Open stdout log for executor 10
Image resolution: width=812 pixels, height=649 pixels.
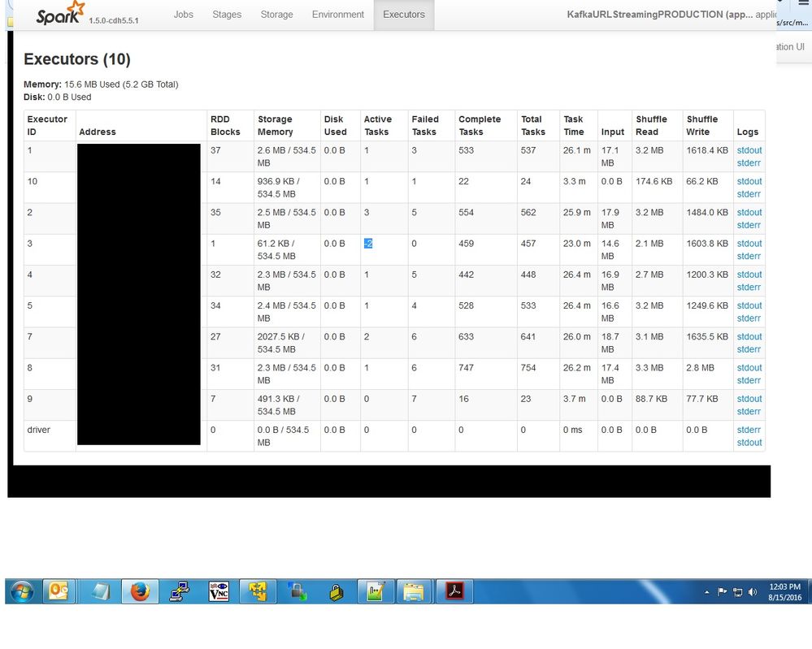749,181
